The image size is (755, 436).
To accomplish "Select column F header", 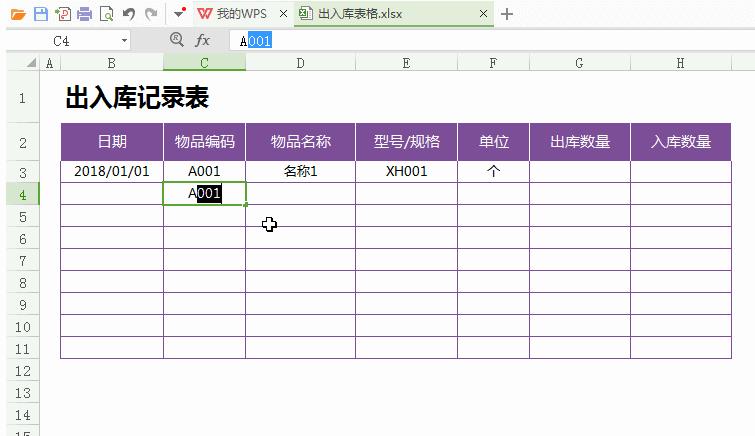I will tap(493, 63).
